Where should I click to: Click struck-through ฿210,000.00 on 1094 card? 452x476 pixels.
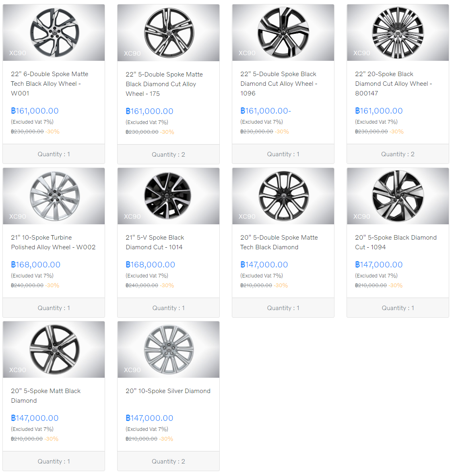tap(371, 286)
